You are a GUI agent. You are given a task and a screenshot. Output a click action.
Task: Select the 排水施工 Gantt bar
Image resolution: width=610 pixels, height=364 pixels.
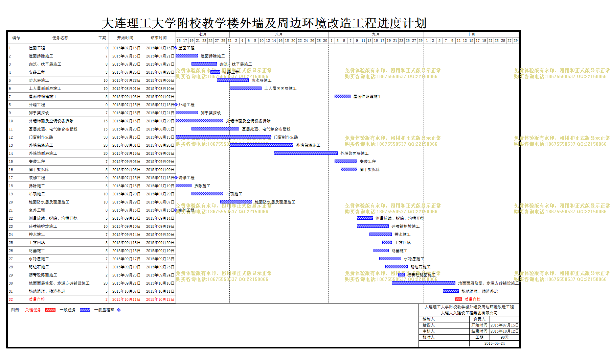coord(381,234)
